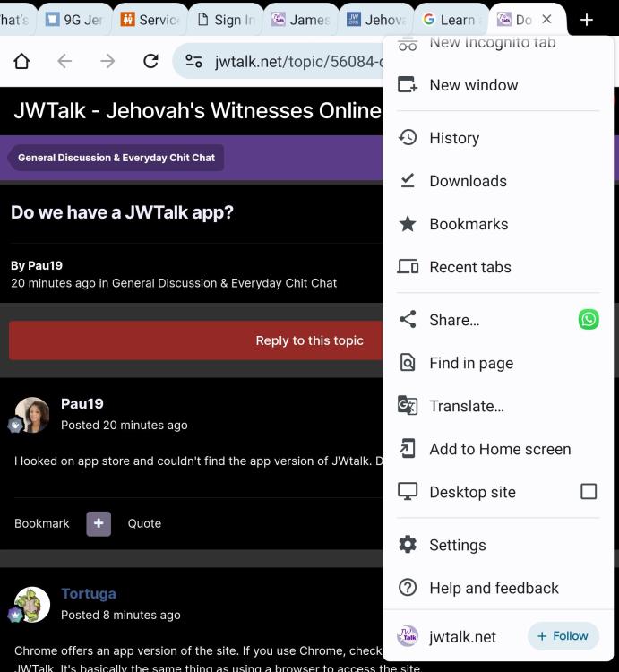Click the Bookmark link under post
The image size is (619, 672).
pyautogui.click(x=41, y=523)
